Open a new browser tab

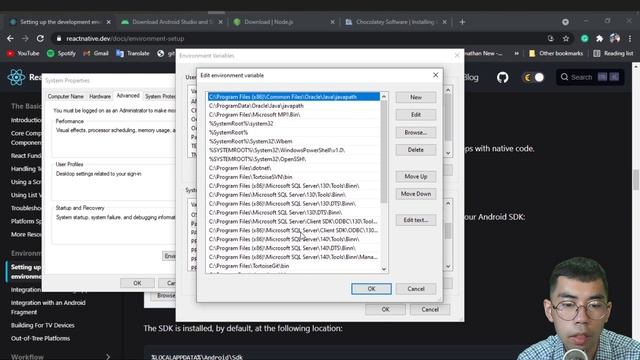click(462, 22)
